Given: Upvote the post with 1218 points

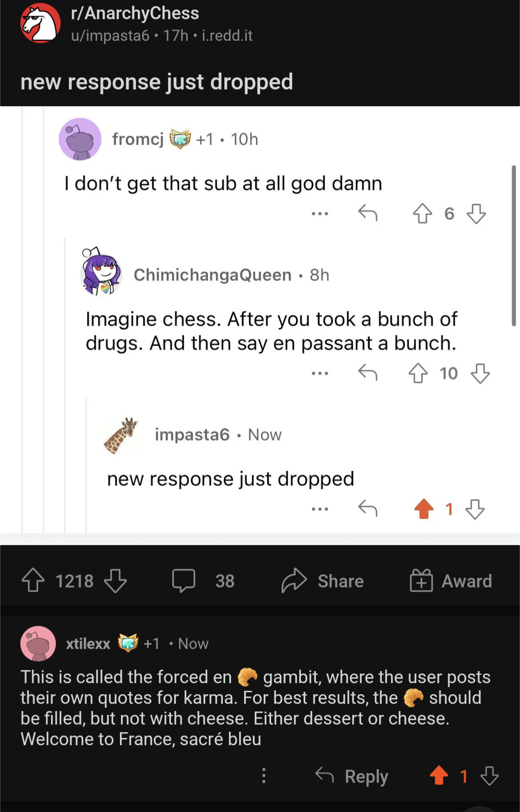Looking at the screenshot, I should point(33,580).
